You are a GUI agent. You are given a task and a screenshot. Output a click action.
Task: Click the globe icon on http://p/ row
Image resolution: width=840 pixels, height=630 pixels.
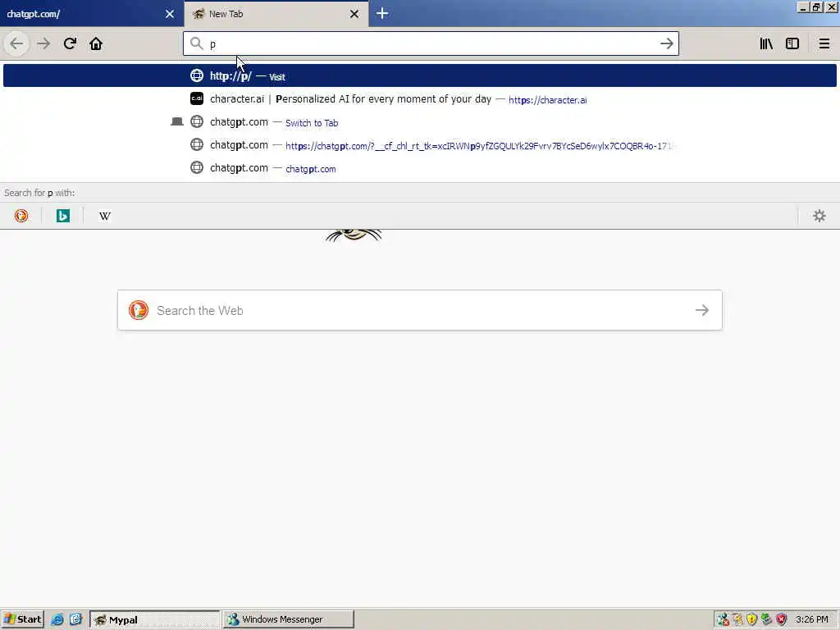click(197, 75)
